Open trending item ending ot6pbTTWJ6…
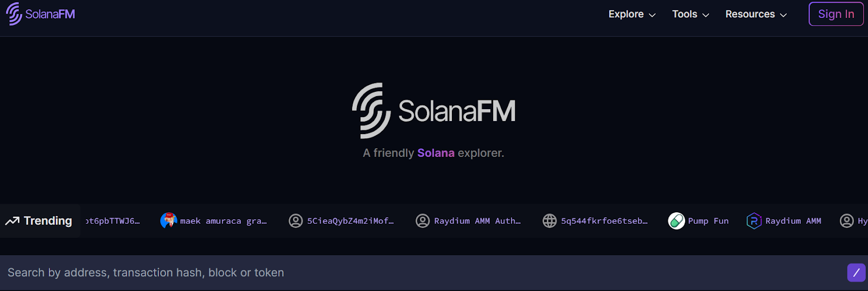The image size is (868, 291). 113,221
